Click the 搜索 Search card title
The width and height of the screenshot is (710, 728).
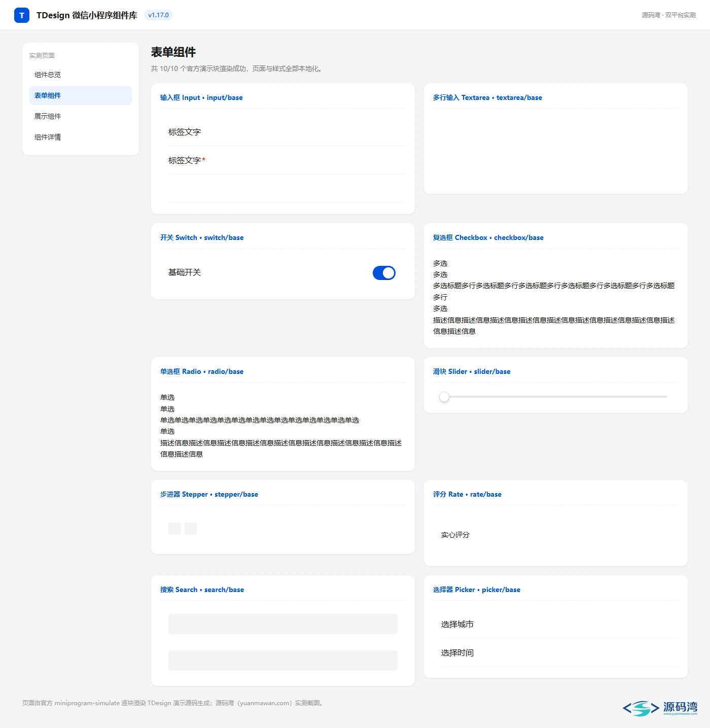point(202,590)
